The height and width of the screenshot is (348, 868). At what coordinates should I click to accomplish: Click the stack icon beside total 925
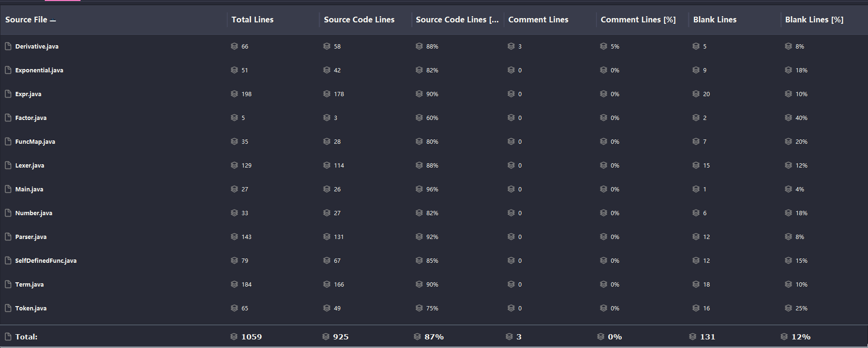pyautogui.click(x=326, y=337)
